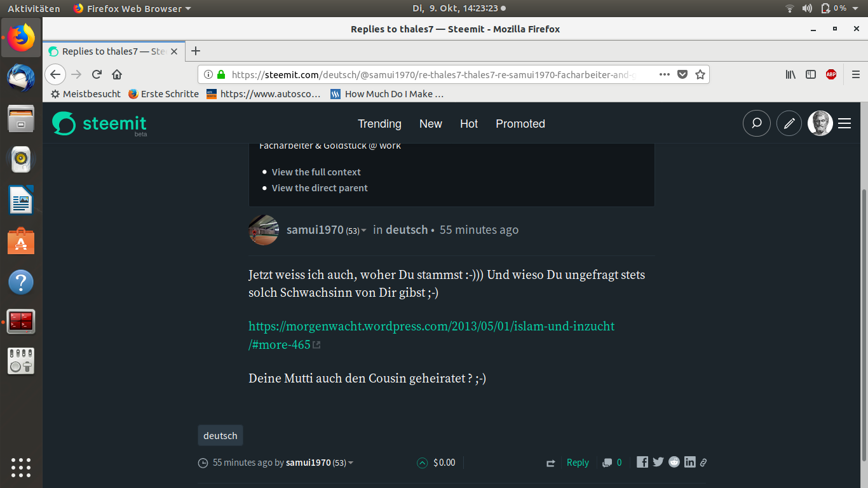Open Meistbesucht bookmarks folder
This screenshot has width=868, height=488.
click(86, 93)
